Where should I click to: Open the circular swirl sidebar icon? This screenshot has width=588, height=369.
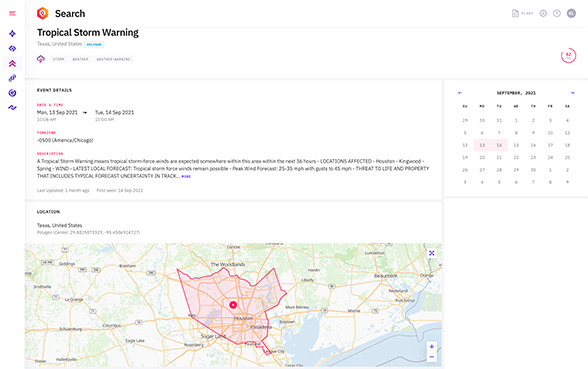tap(12, 93)
